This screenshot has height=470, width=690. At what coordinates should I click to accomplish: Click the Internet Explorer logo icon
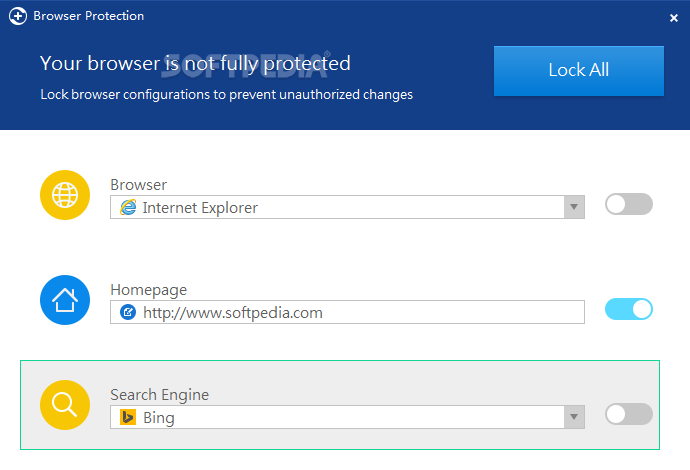click(128, 207)
